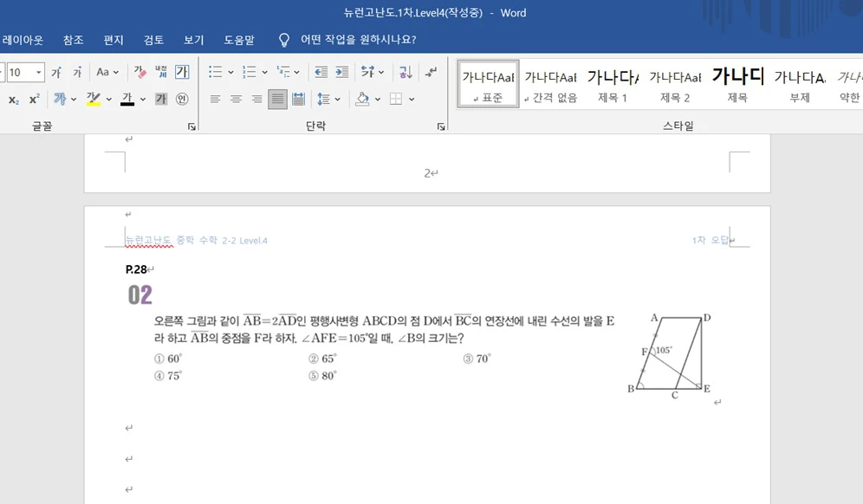Select the Sort icon in the paragraph group
Screen dimensions: 863x504
pyautogui.click(x=405, y=71)
